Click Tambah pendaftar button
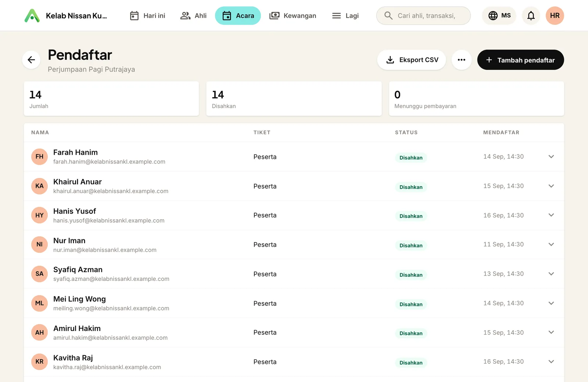 point(520,60)
